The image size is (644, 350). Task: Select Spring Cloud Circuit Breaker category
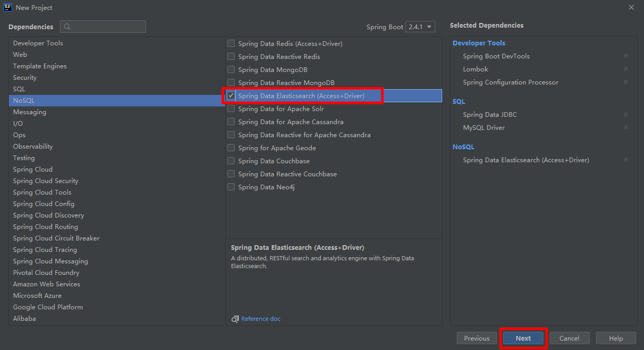117,238
